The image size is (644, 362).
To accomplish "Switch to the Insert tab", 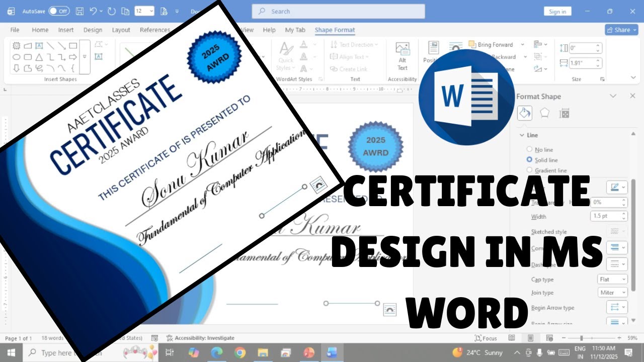I will click(65, 30).
